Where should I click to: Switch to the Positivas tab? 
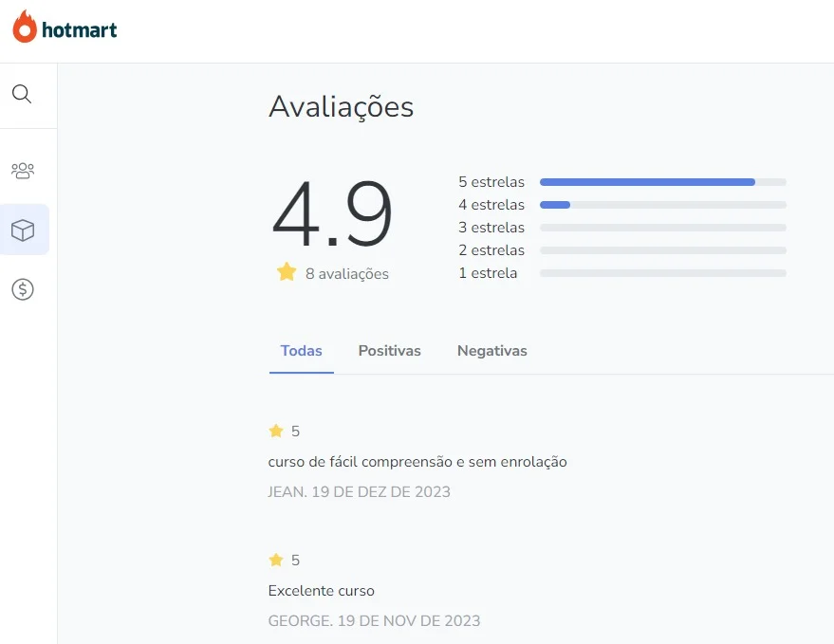click(x=389, y=351)
